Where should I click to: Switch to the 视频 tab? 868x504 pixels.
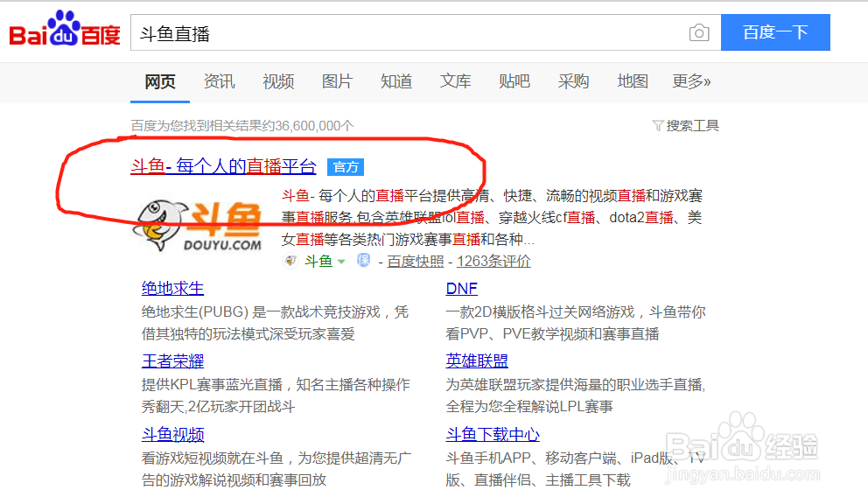278,81
